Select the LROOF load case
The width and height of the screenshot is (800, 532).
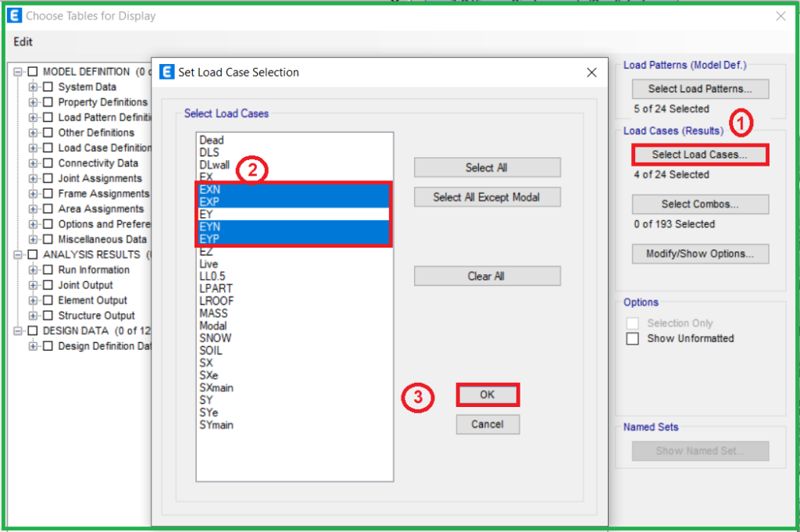coord(295,301)
